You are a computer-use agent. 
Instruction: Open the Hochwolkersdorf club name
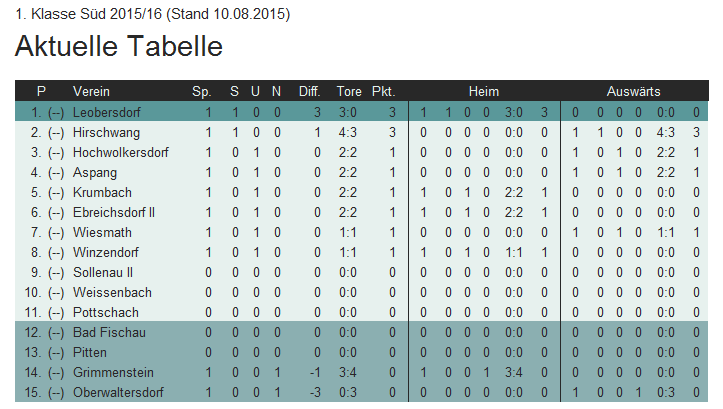[121, 153]
